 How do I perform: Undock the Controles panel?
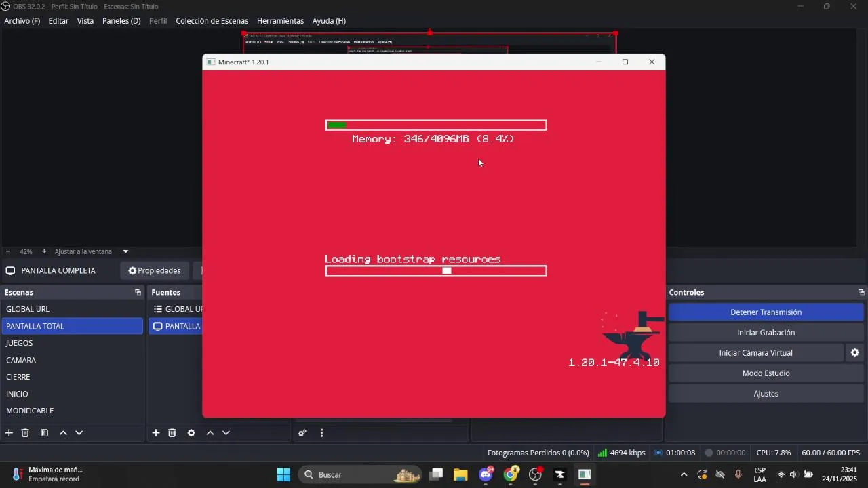coord(861,292)
